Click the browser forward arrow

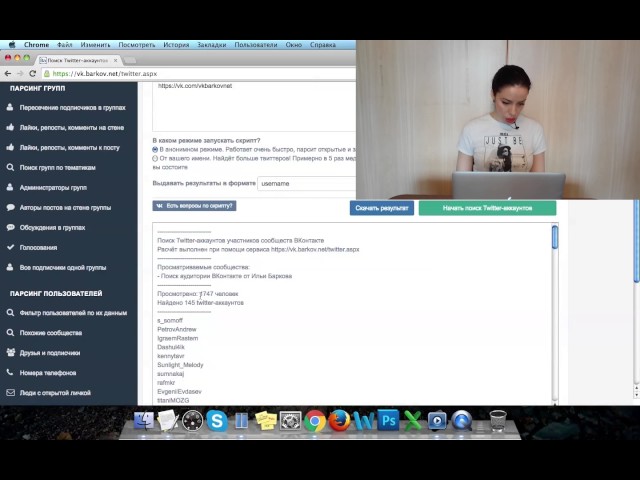pos(20,73)
